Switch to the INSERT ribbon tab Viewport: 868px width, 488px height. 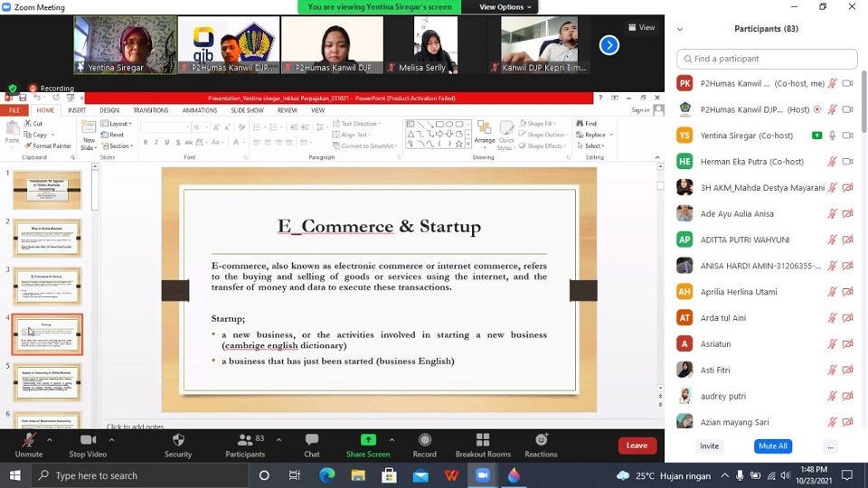77,110
